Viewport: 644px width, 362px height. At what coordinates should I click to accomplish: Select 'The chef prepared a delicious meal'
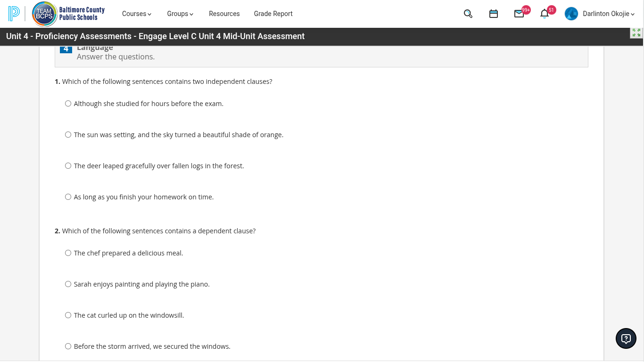pyautogui.click(x=68, y=253)
